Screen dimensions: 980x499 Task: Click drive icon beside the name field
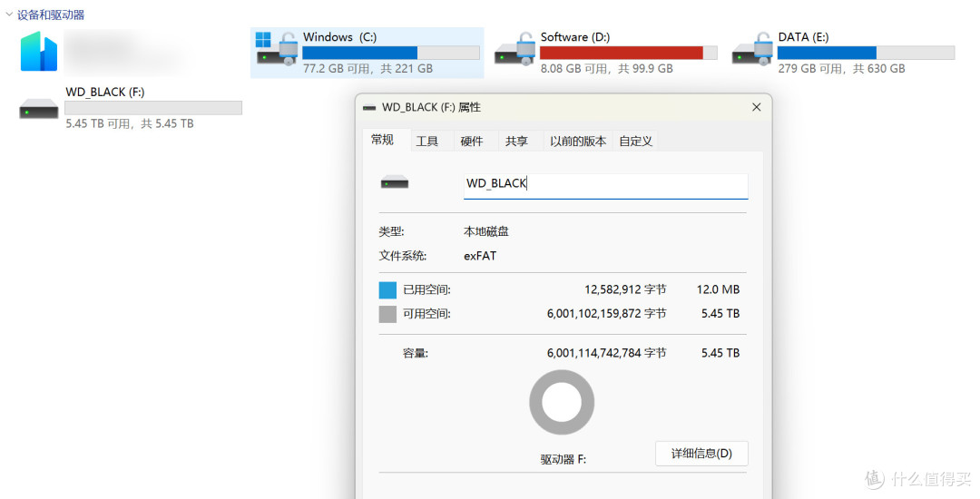(395, 183)
